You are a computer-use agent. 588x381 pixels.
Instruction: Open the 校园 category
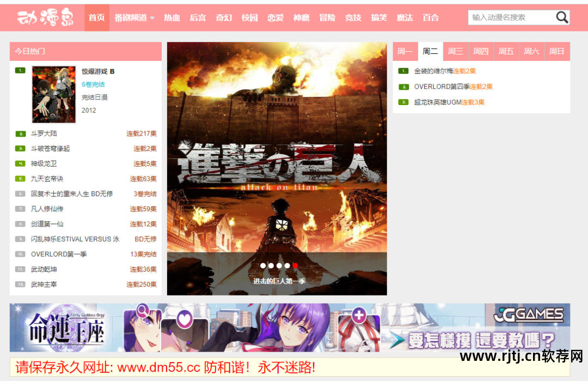coord(249,17)
